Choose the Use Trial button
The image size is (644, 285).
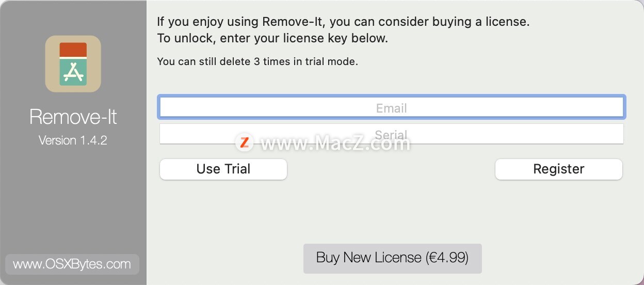point(223,169)
